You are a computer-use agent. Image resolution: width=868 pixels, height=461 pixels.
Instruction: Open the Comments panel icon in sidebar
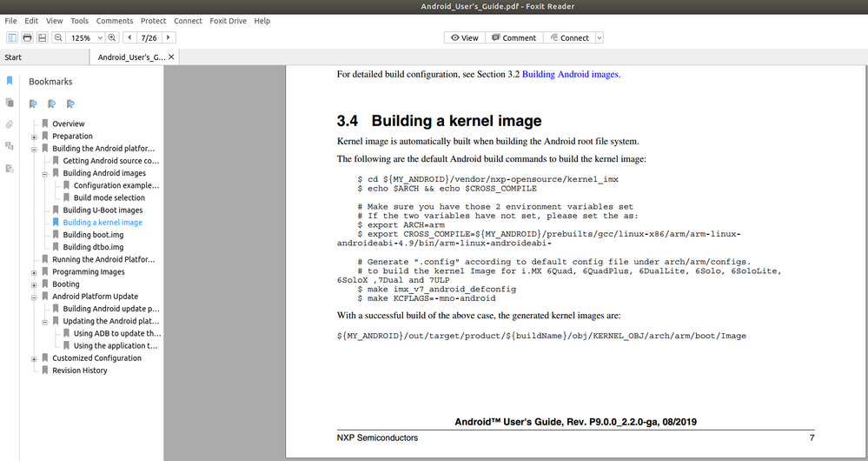tap(10, 146)
